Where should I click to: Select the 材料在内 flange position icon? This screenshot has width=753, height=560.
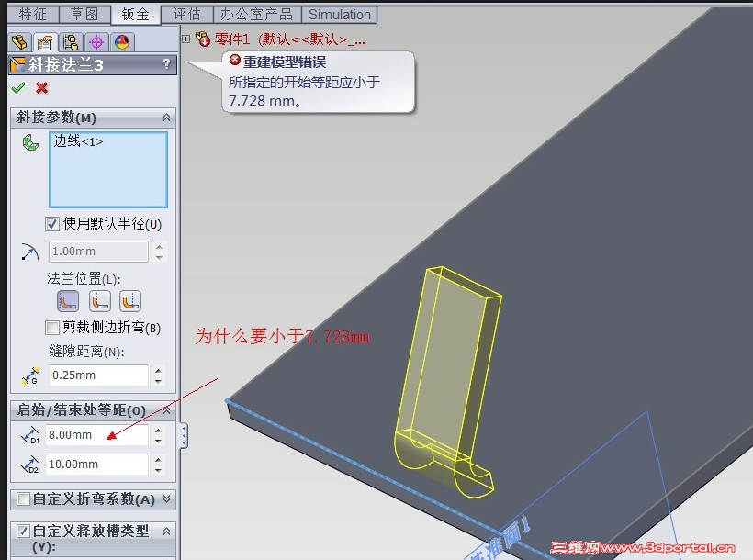click(66, 300)
